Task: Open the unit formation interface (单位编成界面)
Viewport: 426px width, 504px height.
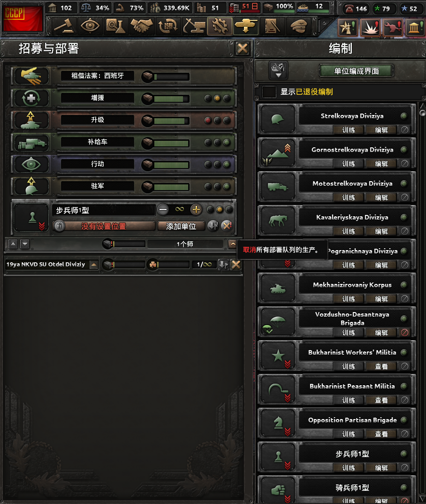Action: tap(357, 71)
